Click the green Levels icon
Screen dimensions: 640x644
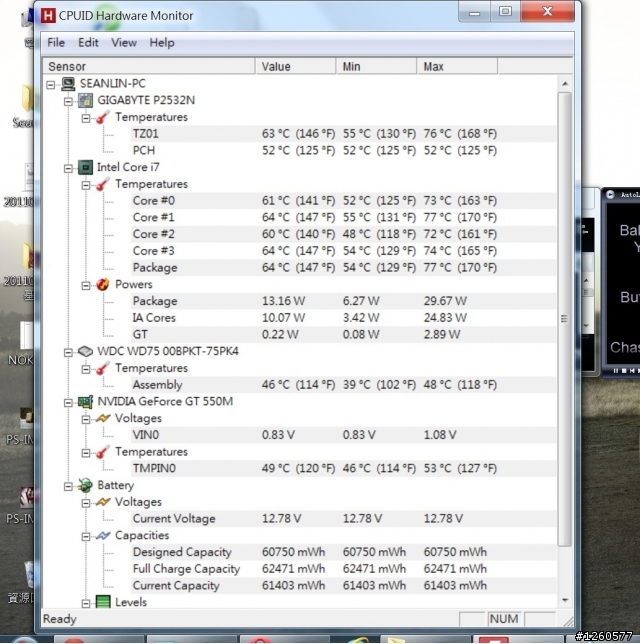click(103, 602)
